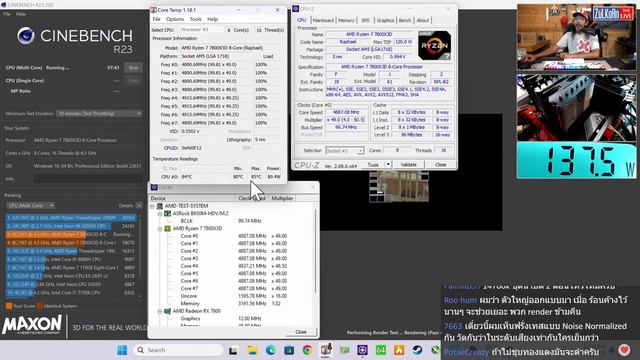Close the Clocks window with Close button

[x=301, y=332]
